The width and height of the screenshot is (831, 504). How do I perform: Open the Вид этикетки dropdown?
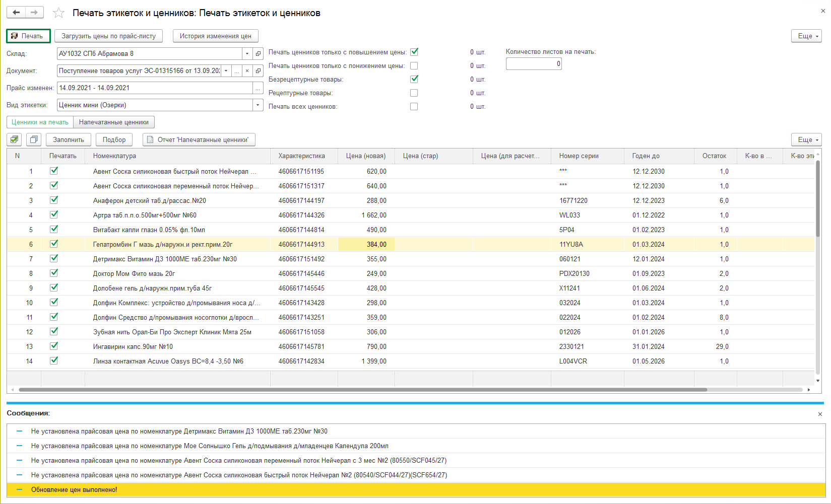tap(258, 105)
